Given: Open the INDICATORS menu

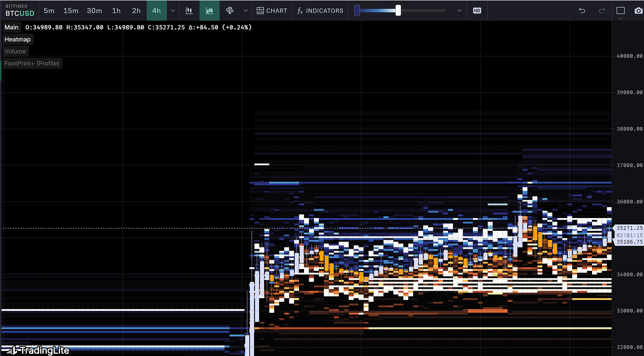Looking at the screenshot, I should [320, 11].
